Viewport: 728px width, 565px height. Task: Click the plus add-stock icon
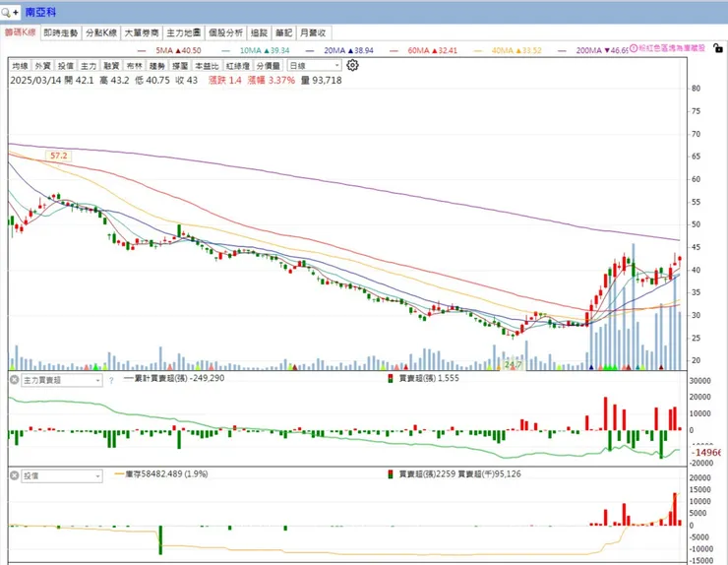point(16,13)
